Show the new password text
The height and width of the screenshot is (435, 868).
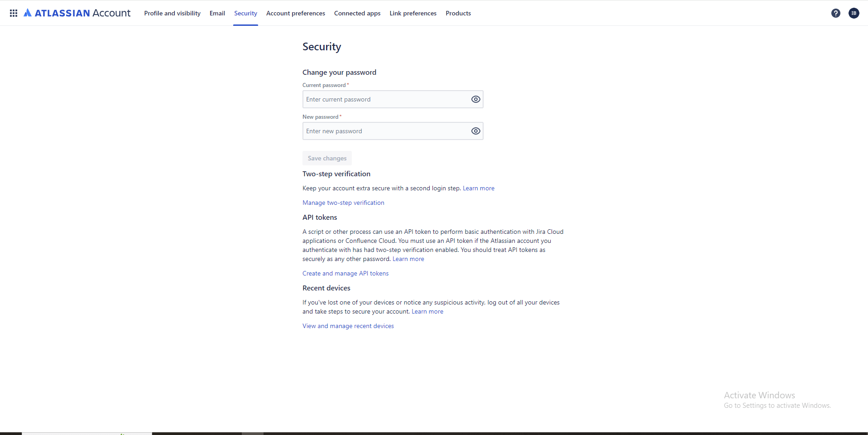[475, 131]
